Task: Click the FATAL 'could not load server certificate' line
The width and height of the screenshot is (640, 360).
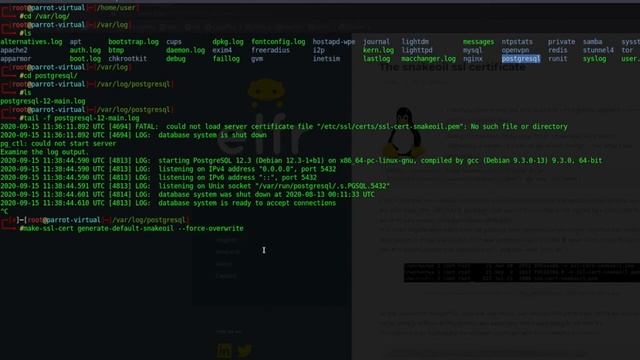Action: pyautogui.click(x=284, y=127)
